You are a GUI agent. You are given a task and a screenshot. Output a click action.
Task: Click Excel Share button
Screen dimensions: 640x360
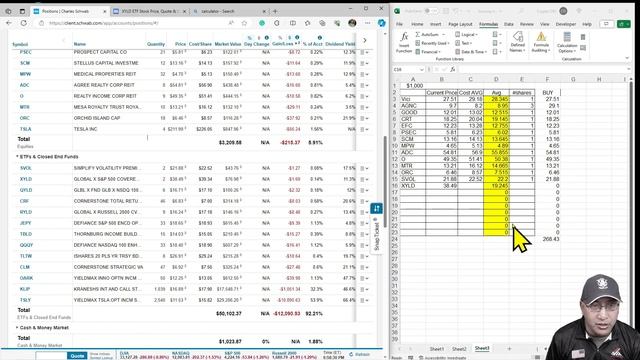624,24
